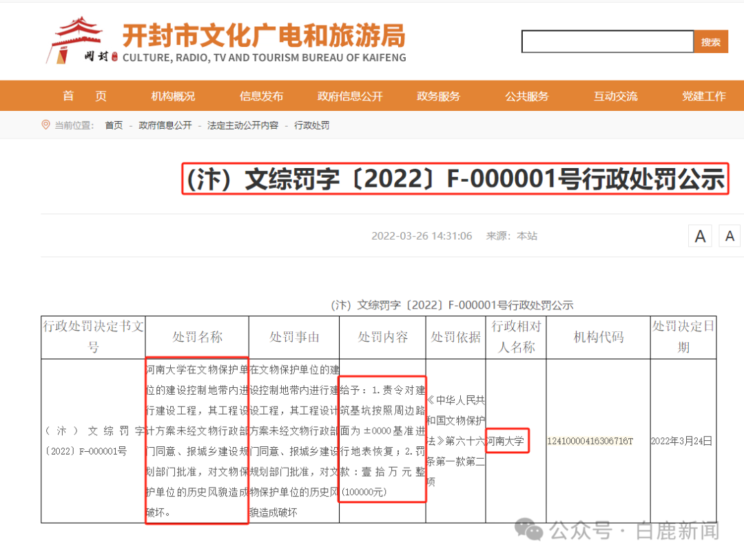Decrease font size with smaller A button
Screen dimensions: 744x560
tap(730, 236)
